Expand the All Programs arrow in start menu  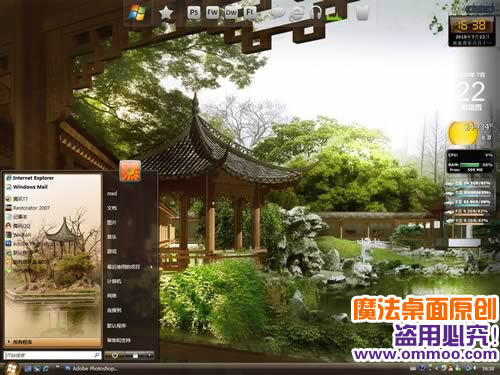click(x=9, y=342)
